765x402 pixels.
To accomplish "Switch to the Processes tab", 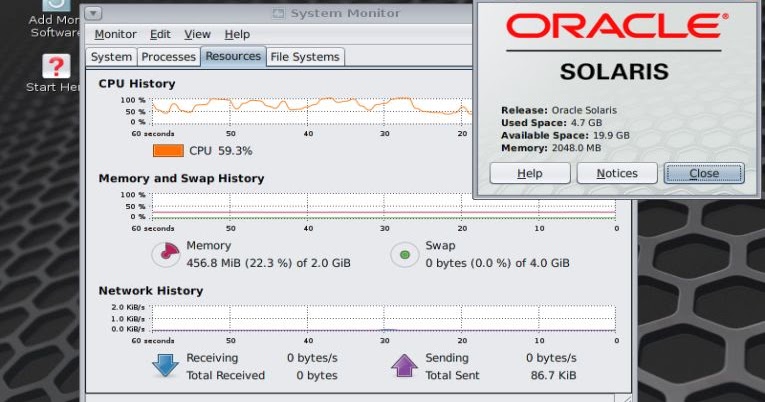I will (168, 57).
